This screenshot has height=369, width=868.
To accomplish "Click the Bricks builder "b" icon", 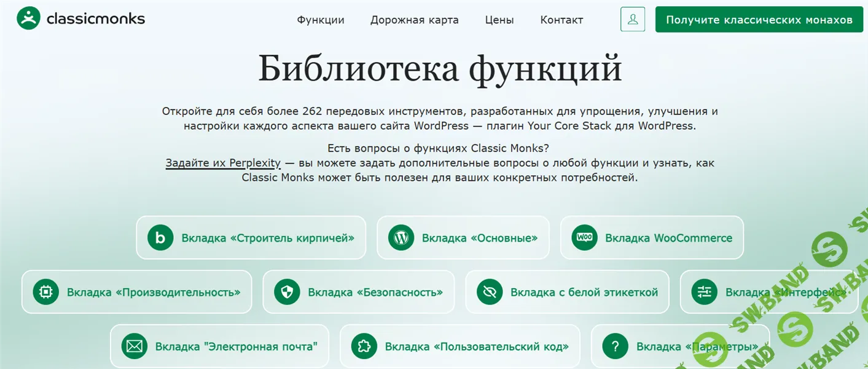I will (160, 237).
